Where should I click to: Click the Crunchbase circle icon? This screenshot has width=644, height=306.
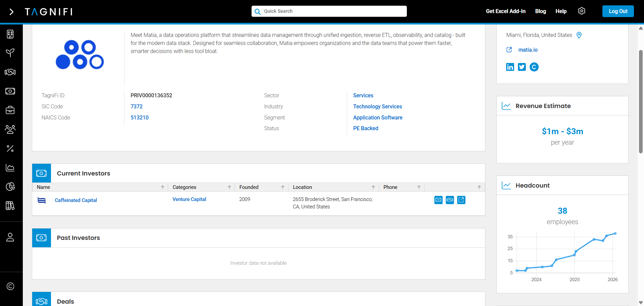(x=534, y=67)
